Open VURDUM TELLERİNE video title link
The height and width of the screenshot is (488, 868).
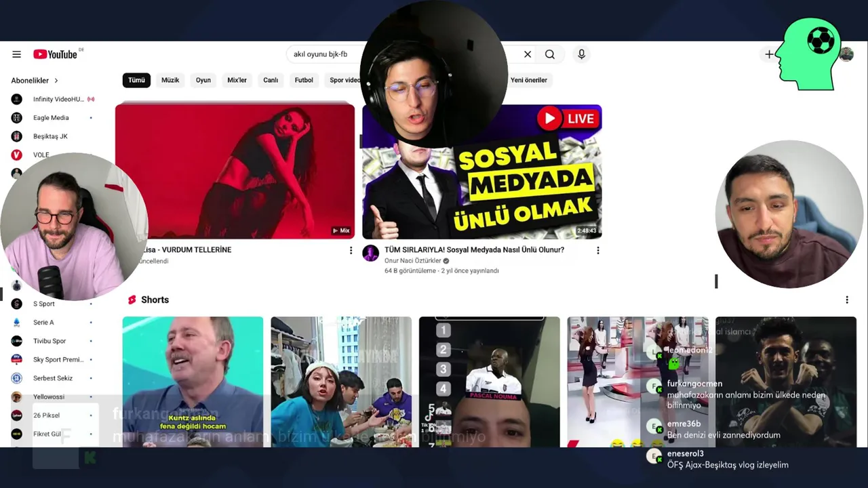(187, 249)
